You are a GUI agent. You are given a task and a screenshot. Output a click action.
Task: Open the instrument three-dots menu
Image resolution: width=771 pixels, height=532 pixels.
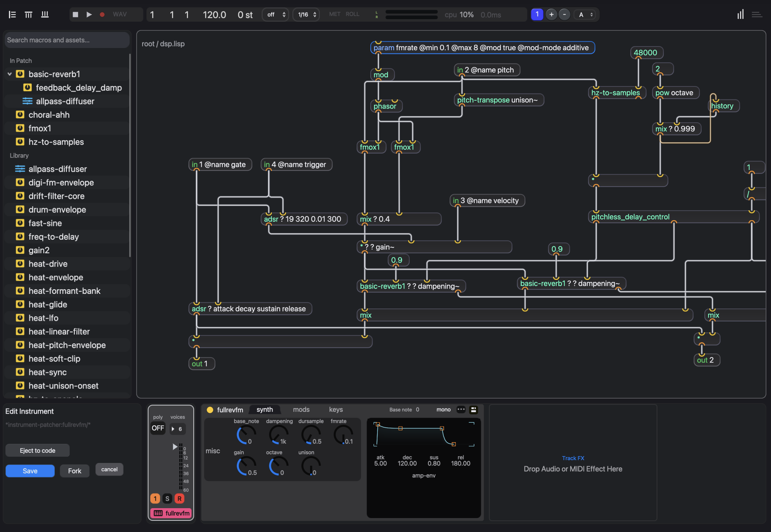tap(461, 410)
